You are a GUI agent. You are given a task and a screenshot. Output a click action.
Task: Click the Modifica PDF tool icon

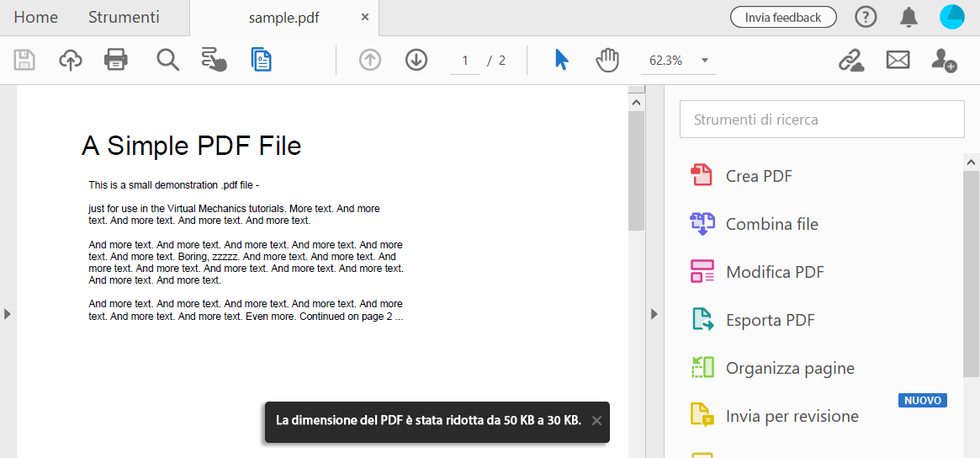click(702, 272)
